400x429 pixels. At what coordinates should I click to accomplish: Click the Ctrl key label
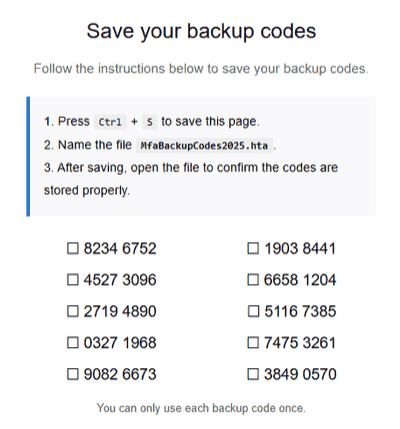coord(110,122)
